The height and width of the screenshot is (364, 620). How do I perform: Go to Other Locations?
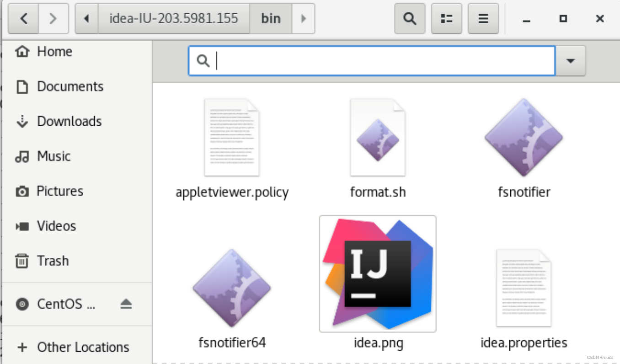click(82, 347)
